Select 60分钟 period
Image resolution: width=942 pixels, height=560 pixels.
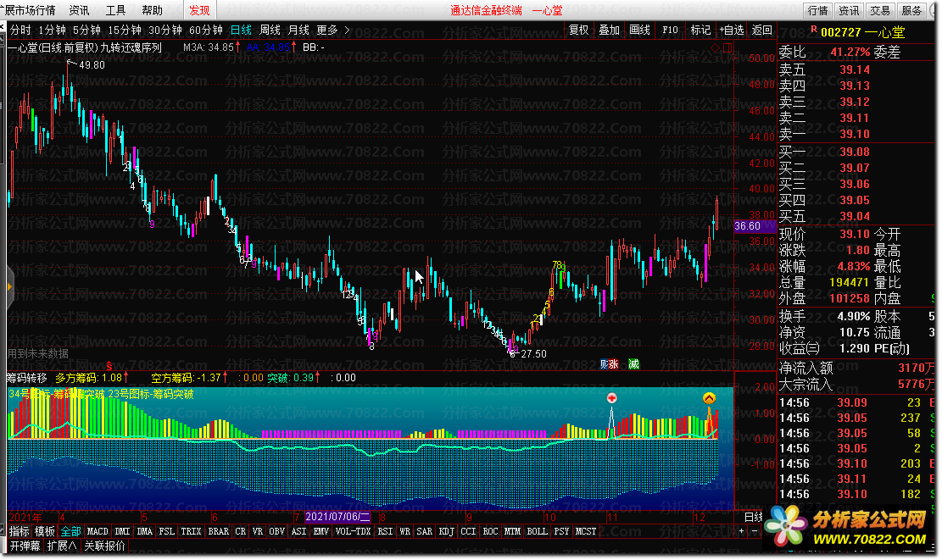tap(205, 30)
